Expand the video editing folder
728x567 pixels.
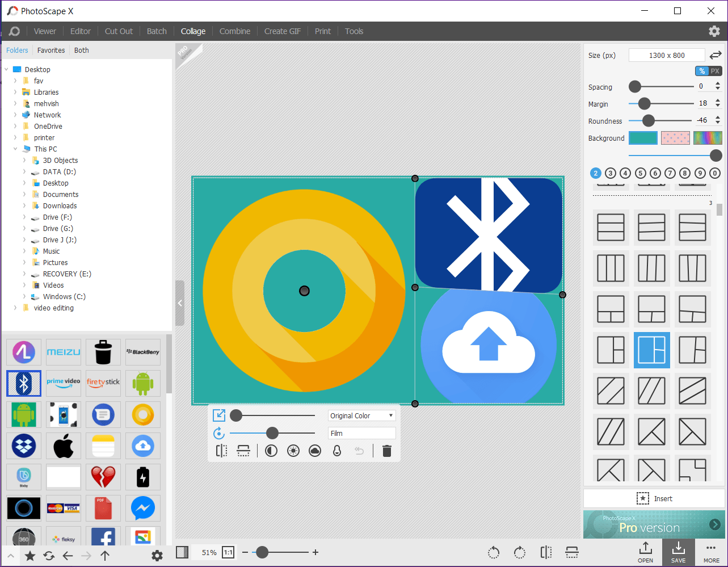(x=15, y=308)
